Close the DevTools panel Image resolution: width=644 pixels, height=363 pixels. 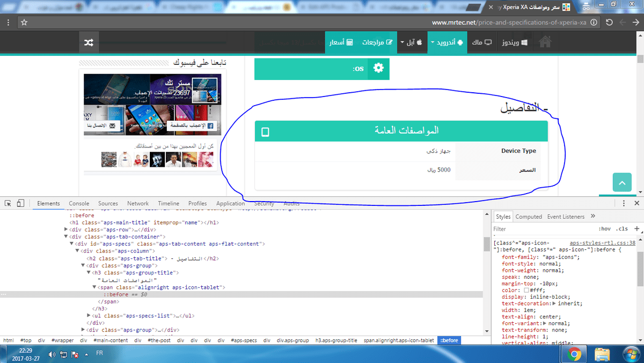click(x=636, y=204)
